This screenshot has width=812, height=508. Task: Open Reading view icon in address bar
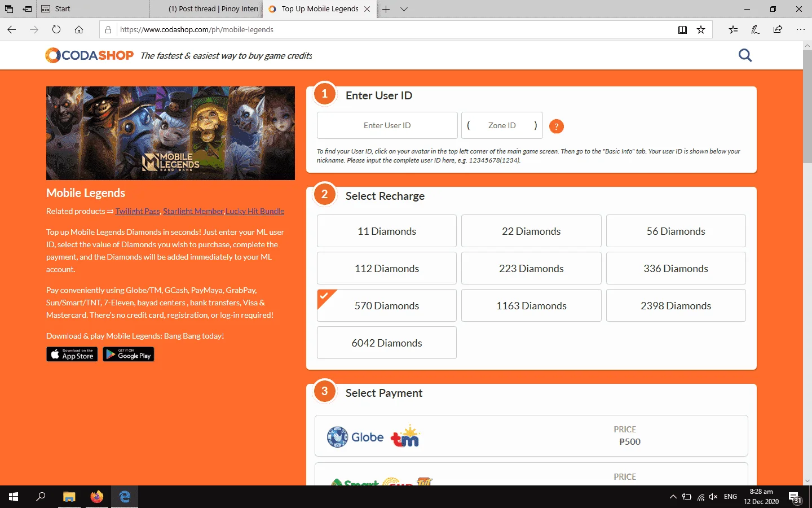point(682,30)
